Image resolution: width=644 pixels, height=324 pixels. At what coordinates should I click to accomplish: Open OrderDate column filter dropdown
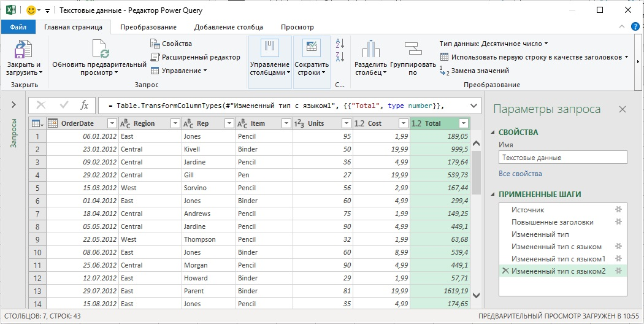pyautogui.click(x=112, y=123)
